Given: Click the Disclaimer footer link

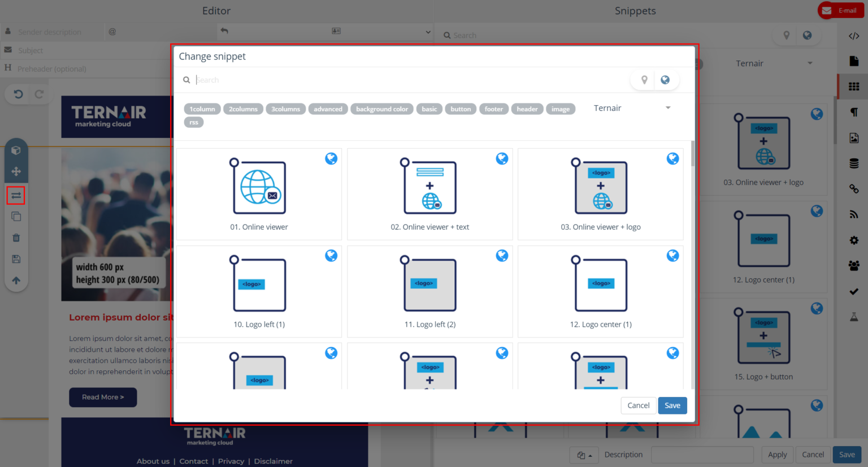Looking at the screenshot, I should [274, 461].
